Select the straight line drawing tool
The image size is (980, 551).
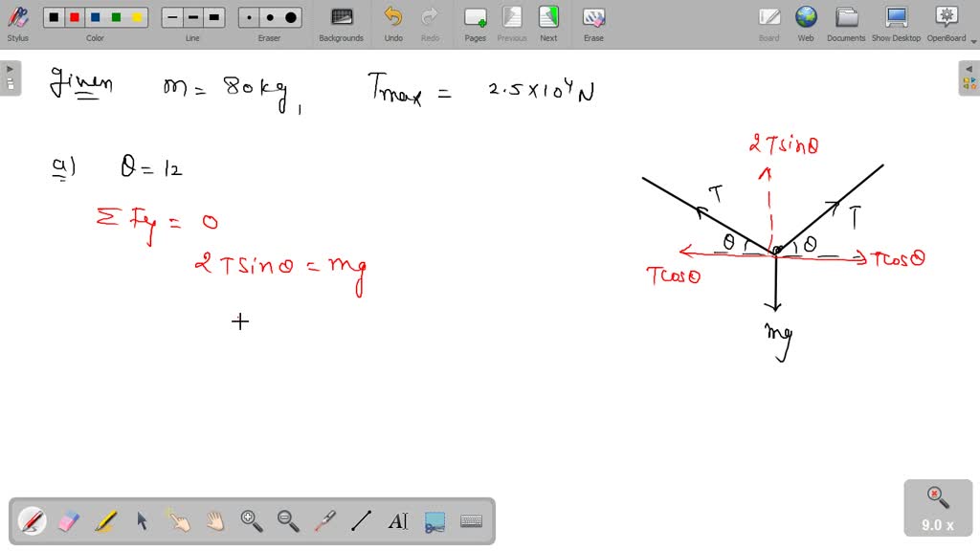361,521
